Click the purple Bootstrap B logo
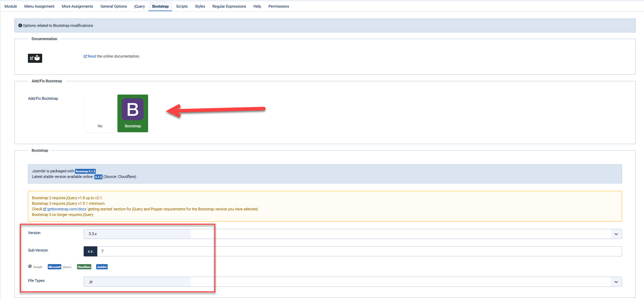This screenshot has width=644, height=299. click(133, 109)
